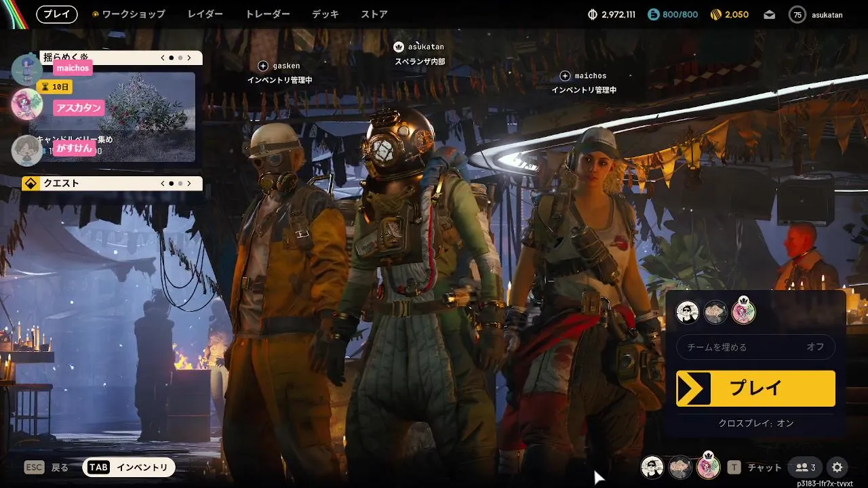Toggle チームを埋める squad fill option
This screenshot has height=488, width=868.
tap(755, 347)
